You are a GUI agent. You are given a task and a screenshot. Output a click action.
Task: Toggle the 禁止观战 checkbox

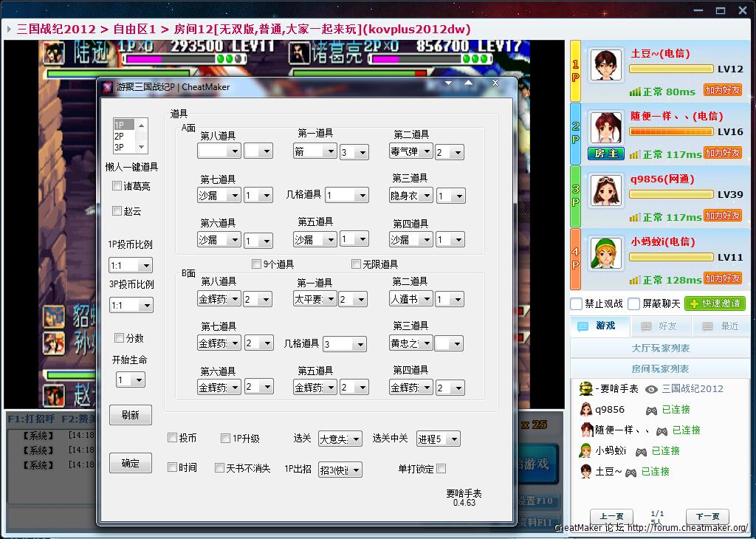577,303
